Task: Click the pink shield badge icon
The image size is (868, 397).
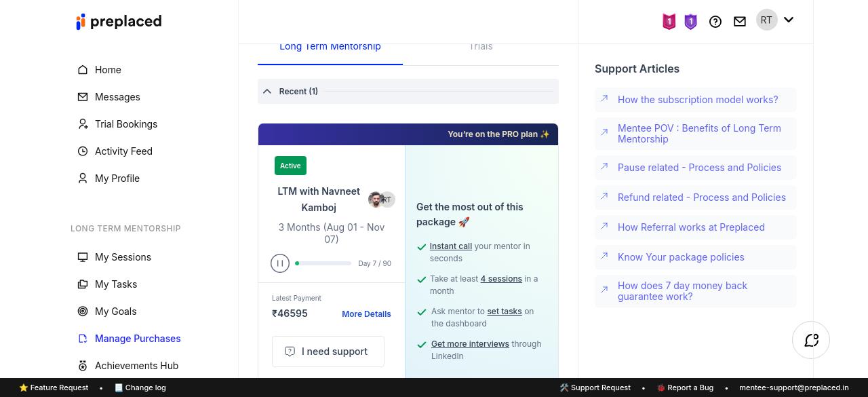Action: pyautogui.click(x=669, y=22)
